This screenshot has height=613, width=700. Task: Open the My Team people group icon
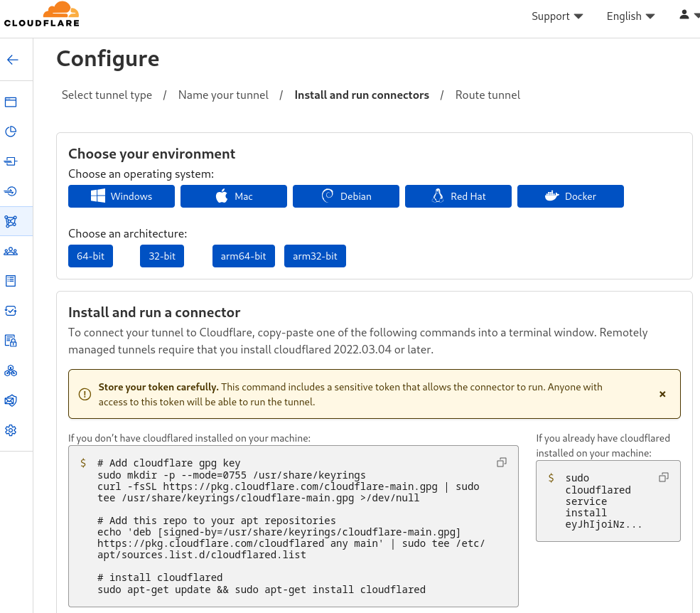(11, 251)
